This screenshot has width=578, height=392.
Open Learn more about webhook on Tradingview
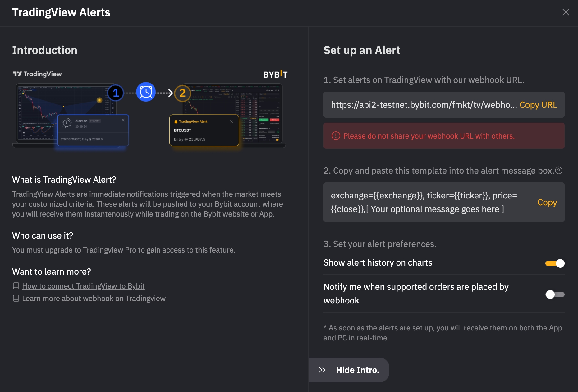point(94,298)
